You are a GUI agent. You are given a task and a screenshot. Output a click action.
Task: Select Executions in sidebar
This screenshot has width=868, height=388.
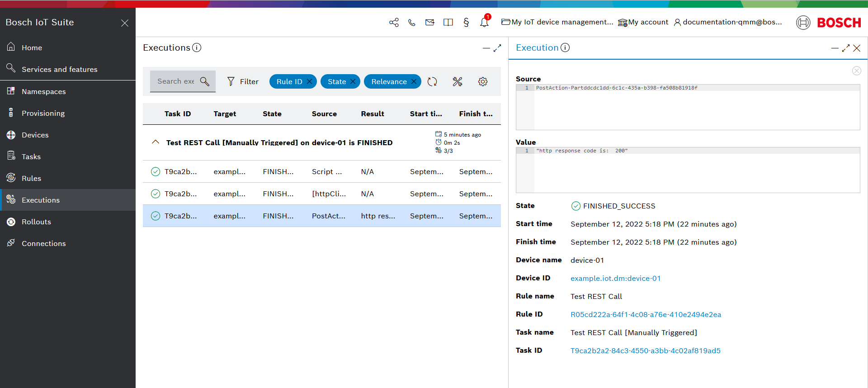(x=68, y=200)
